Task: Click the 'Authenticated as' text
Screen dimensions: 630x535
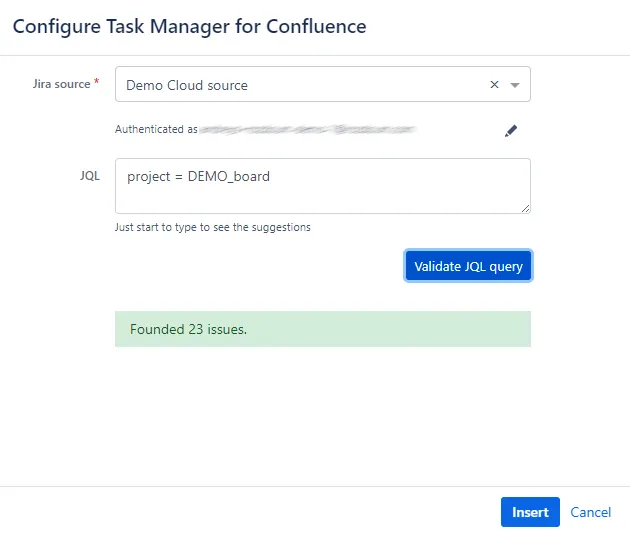Action: (x=156, y=129)
